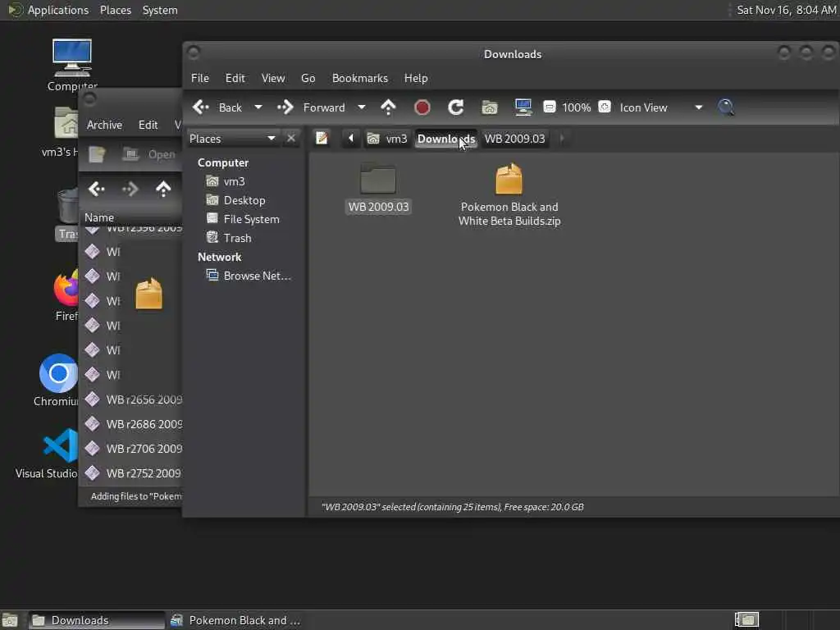Click the Search magnifier icon
The image size is (840, 630).
pyautogui.click(x=726, y=107)
